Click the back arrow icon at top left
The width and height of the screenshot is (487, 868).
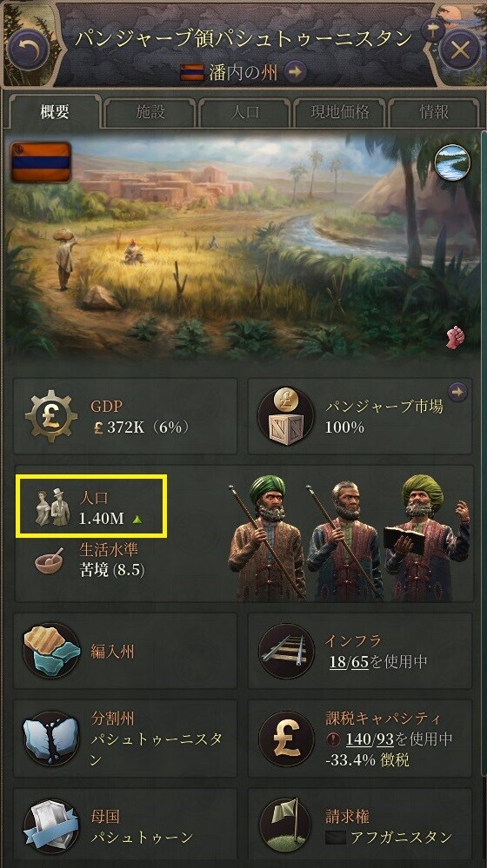[29, 50]
